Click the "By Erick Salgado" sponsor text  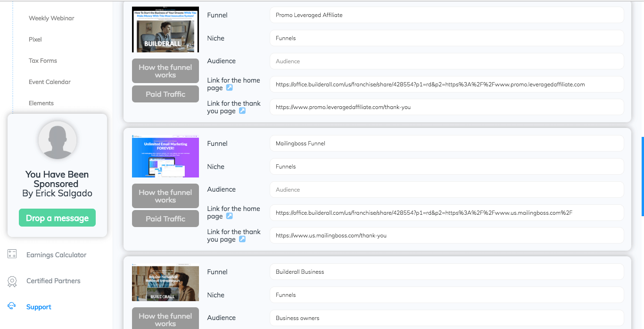pos(57,194)
